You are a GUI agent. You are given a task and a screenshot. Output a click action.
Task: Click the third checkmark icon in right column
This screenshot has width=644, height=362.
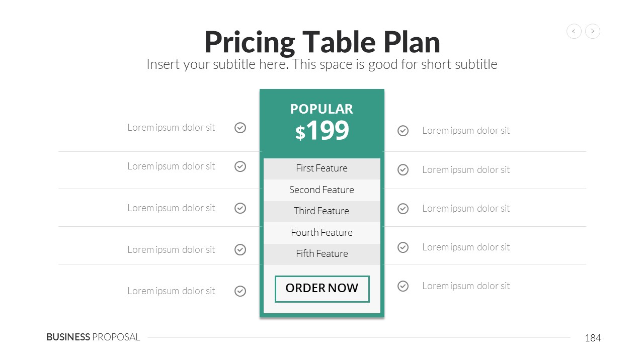pyautogui.click(x=403, y=209)
